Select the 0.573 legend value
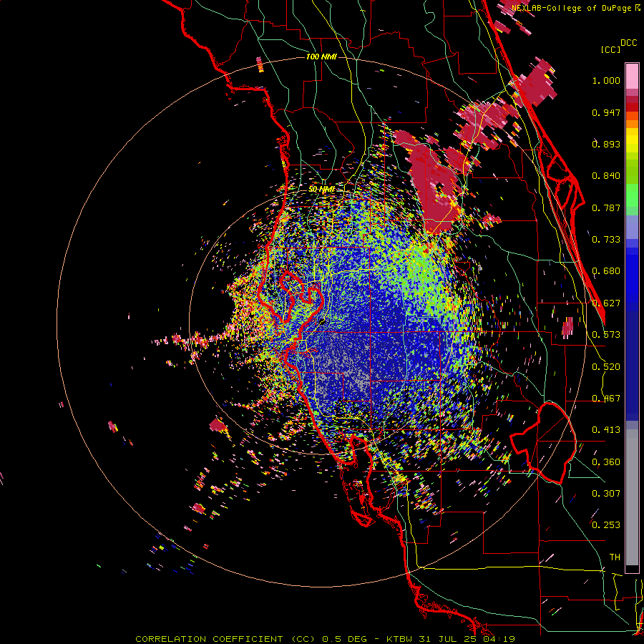This screenshot has height=644, width=644. point(606,335)
